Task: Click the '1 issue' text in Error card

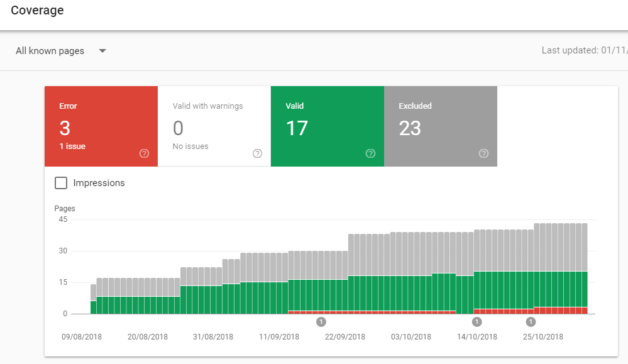Action: [72, 146]
